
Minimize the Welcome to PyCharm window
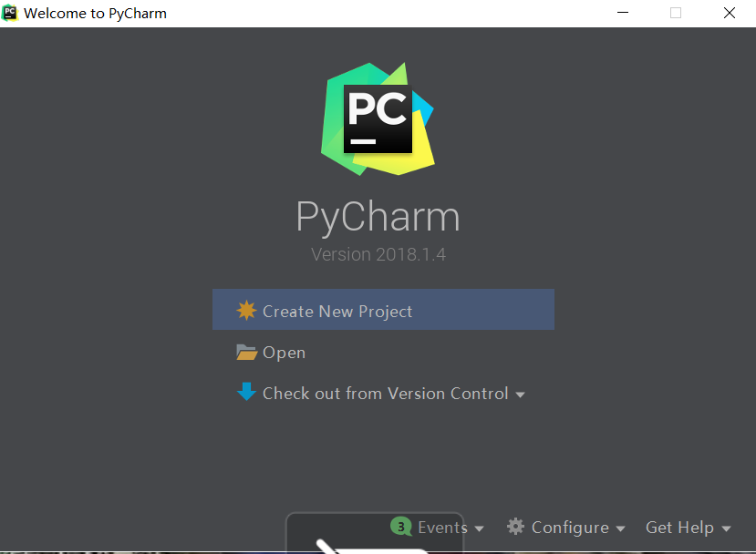pos(623,13)
